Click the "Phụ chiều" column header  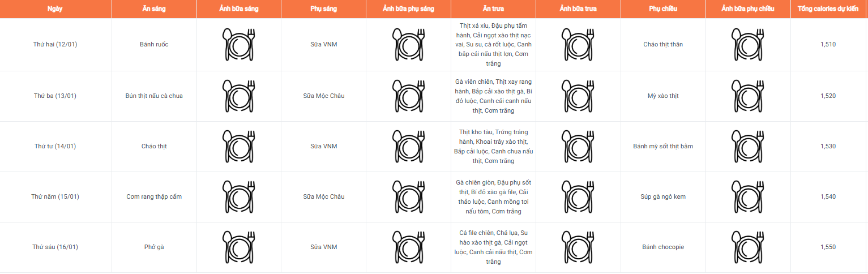663,9
